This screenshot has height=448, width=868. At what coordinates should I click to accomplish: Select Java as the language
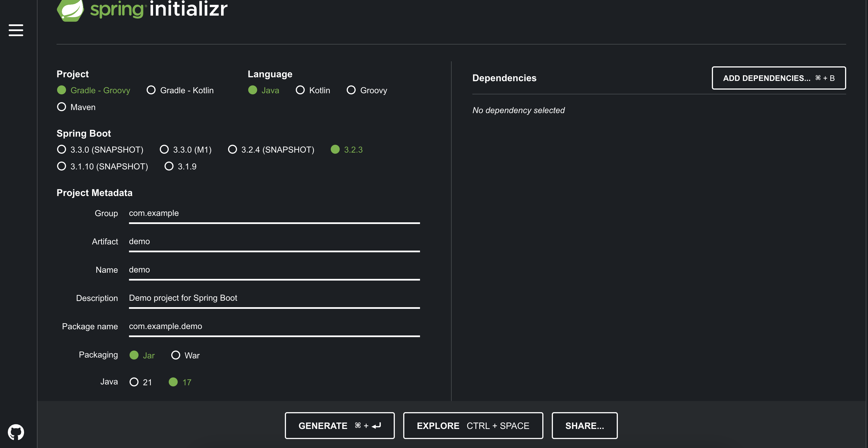[264, 90]
